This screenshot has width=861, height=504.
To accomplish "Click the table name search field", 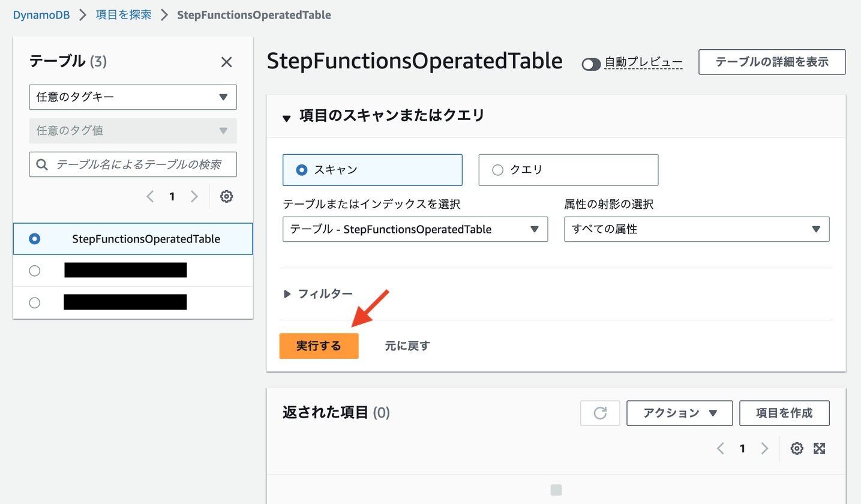I will [133, 164].
